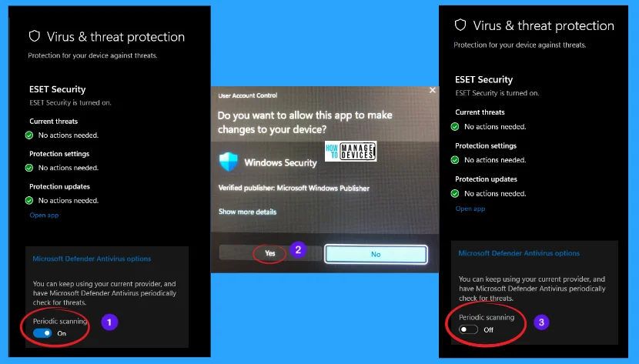639x364 pixels.
Task: Click 'Protection settings' label in right panel
Action: tap(486, 145)
